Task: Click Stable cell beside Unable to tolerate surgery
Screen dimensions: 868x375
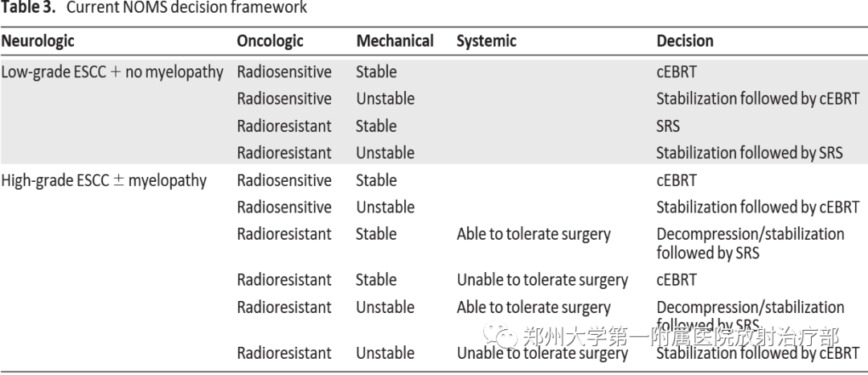Action: point(376,280)
